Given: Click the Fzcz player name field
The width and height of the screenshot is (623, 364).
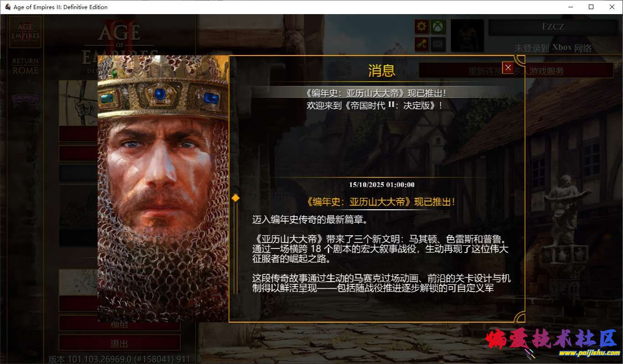Looking at the screenshot, I should coord(553,27).
